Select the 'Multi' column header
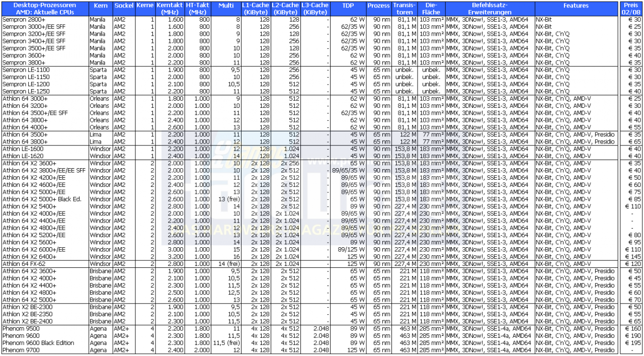 click(x=226, y=9)
